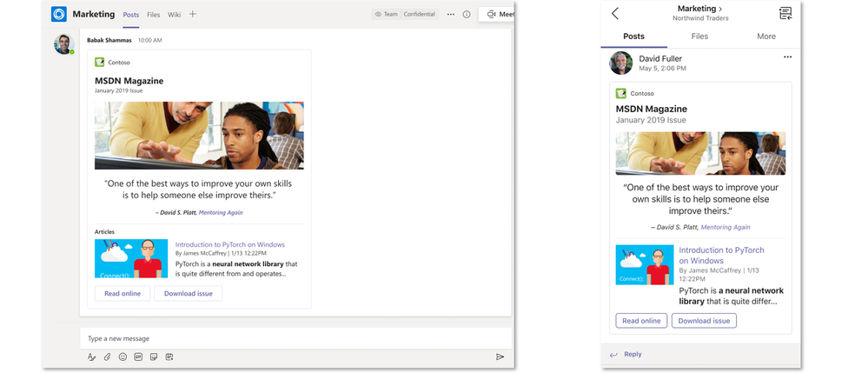Select Posts tab on mobile
The height and width of the screenshot is (373, 868).
[633, 36]
